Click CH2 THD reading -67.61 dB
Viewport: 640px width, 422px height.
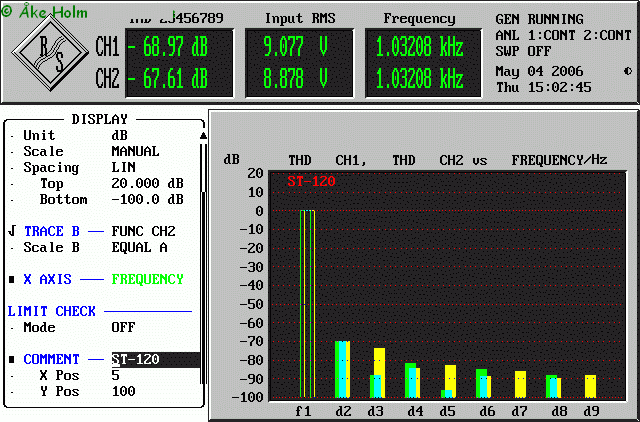(168, 78)
